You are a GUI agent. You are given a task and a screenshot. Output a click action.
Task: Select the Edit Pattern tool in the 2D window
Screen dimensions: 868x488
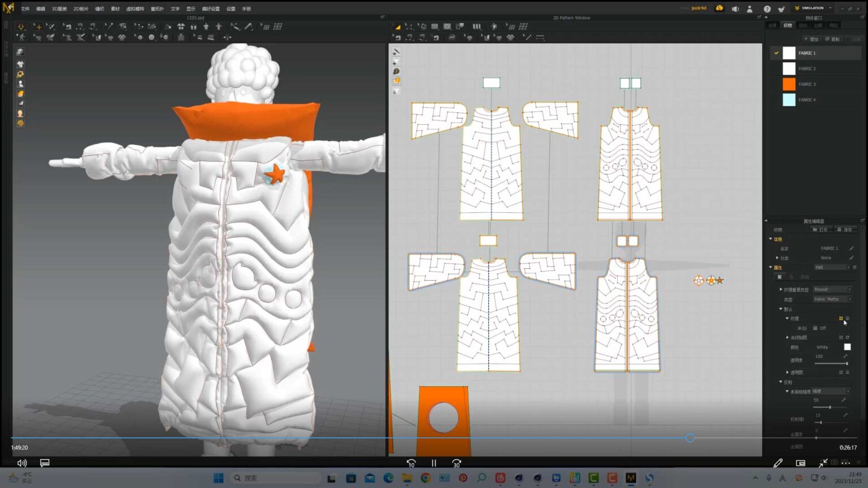tap(409, 26)
